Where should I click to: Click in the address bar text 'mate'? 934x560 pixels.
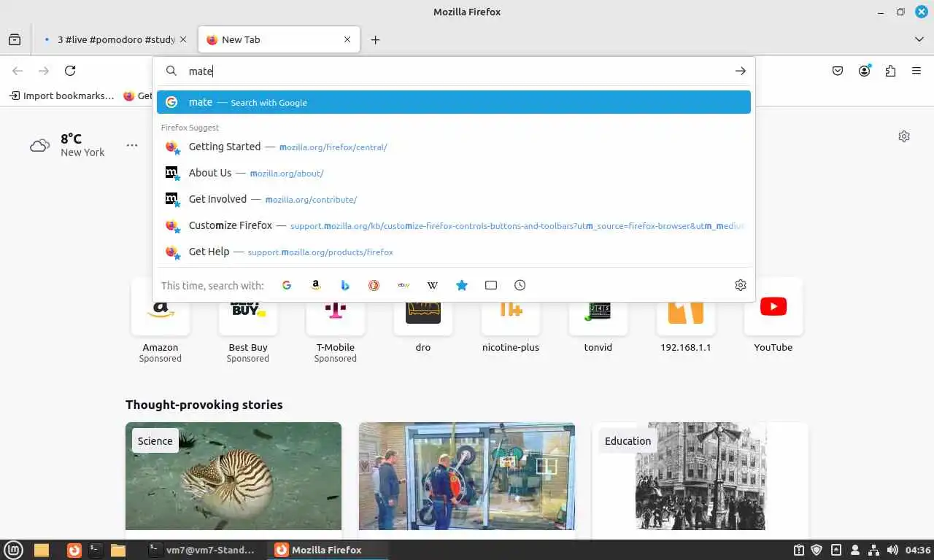[201, 71]
